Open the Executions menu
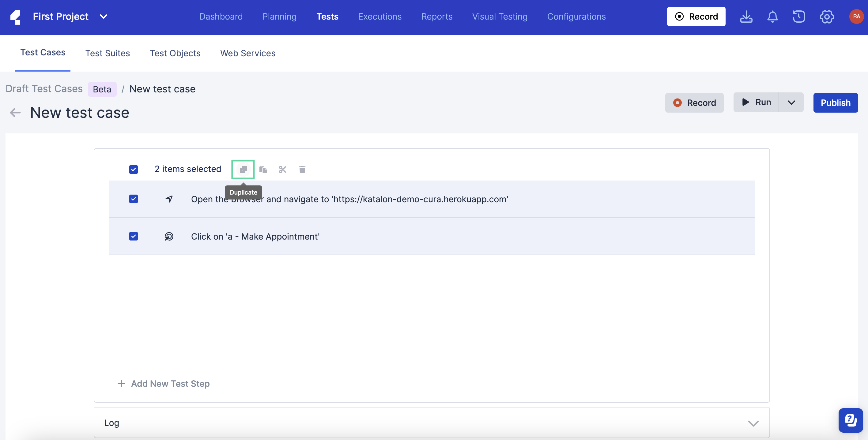This screenshot has width=868, height=440. (x=380, y=17)
